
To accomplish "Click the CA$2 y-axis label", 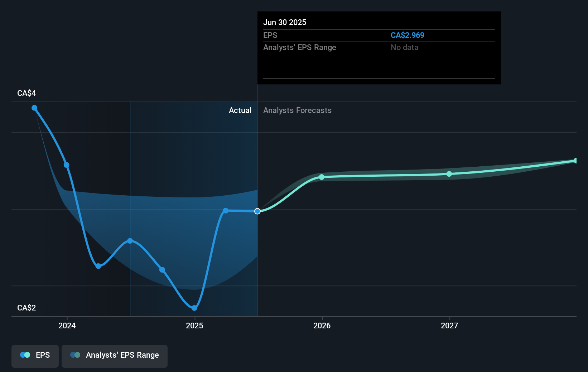I will (x=26, y=308).
